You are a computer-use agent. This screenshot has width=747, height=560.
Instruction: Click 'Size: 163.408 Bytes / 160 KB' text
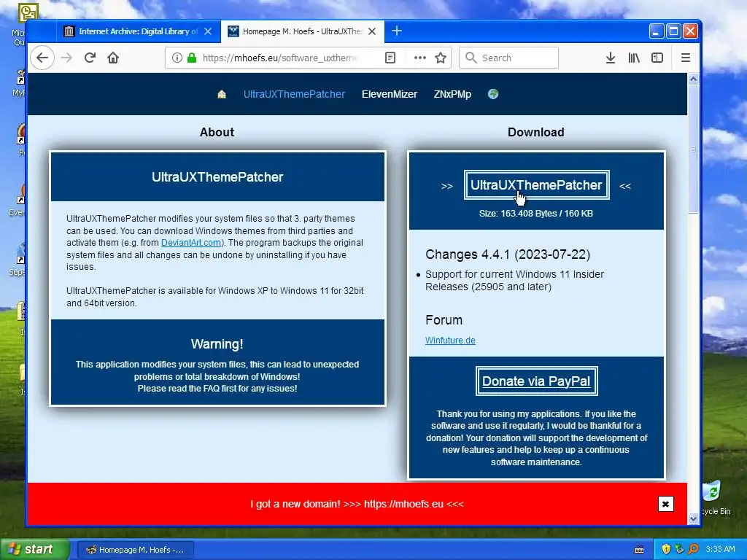click(536, 214)
